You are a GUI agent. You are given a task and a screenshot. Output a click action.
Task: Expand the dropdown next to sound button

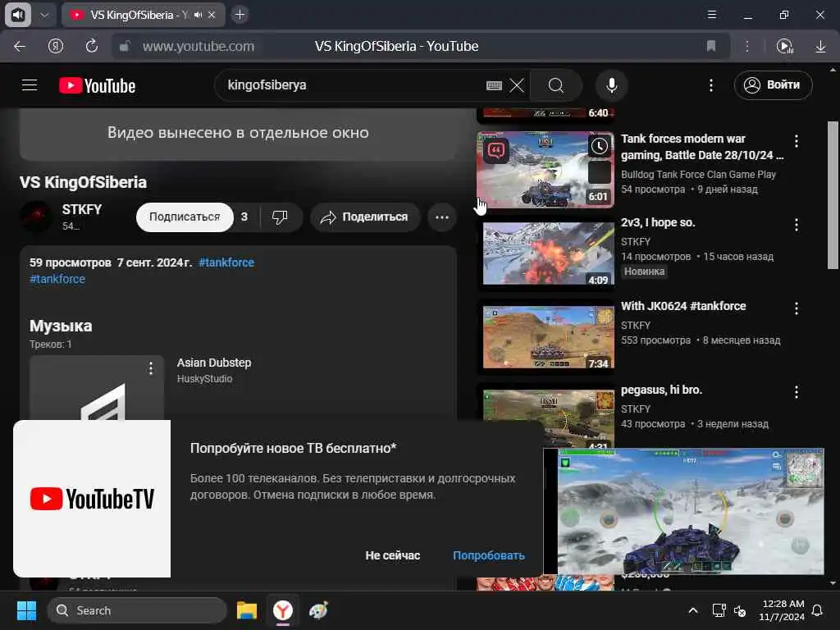tap(44, 15)
